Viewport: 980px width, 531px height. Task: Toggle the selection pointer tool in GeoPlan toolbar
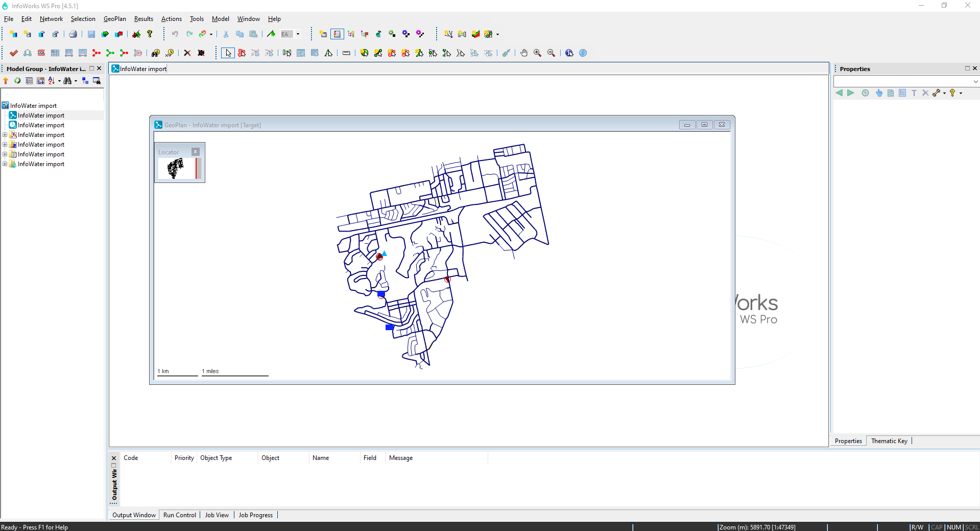coord(228,53)
